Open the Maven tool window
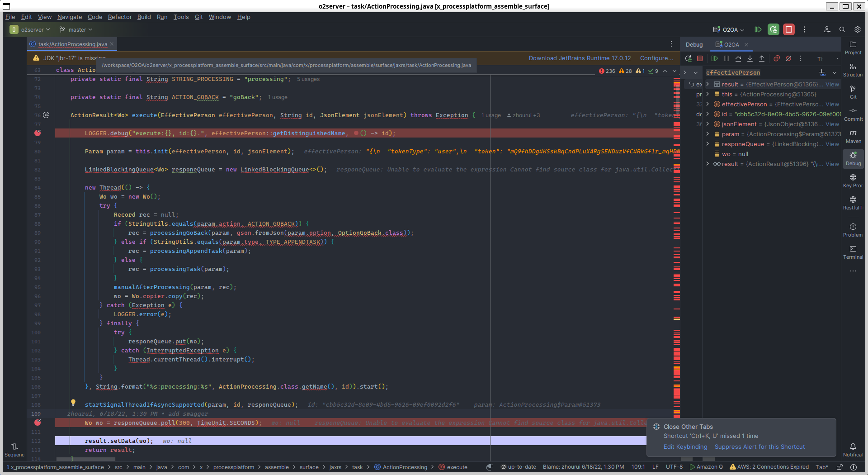The width and height of the screenshot is (868, 475). [x=853, y=136]
